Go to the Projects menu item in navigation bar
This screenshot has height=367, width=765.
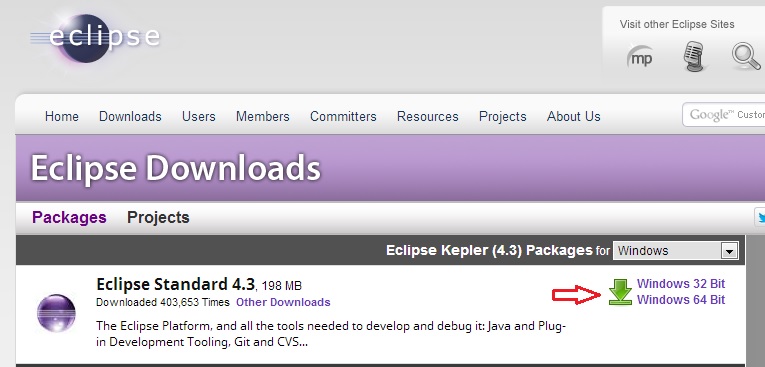503,117
